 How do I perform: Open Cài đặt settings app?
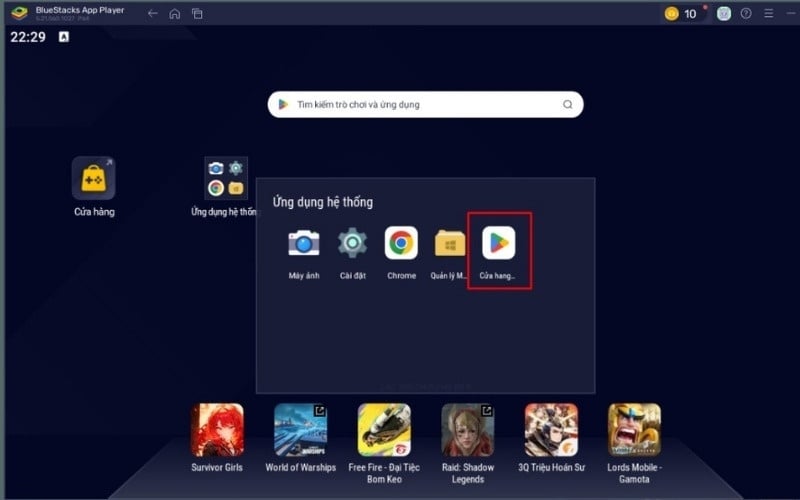pos(353,243)
